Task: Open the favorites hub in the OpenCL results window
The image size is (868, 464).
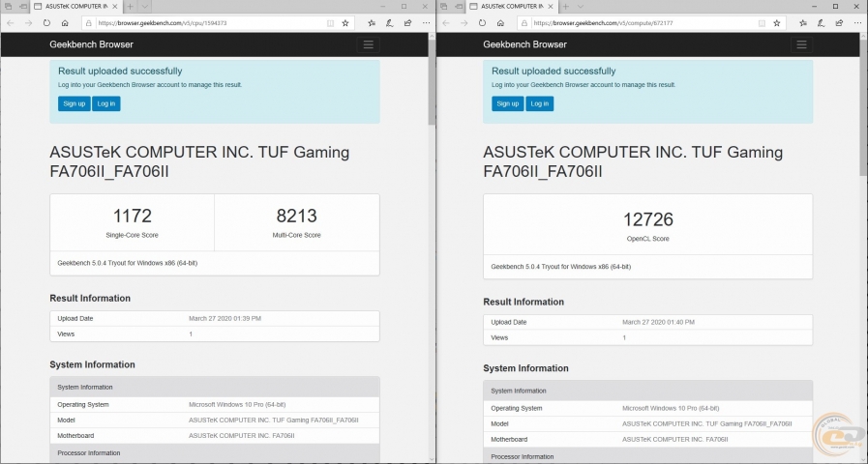Action: [802, 23]
